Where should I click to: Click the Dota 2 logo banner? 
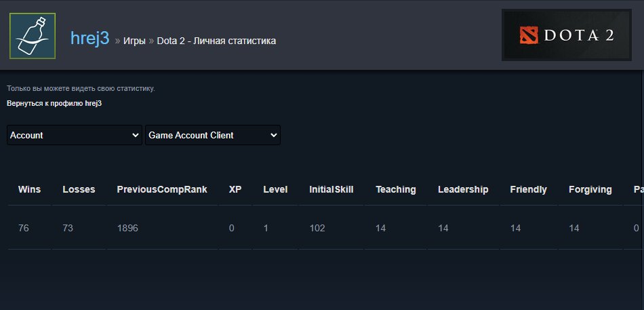pyautogui.click(x=566, y=35)
